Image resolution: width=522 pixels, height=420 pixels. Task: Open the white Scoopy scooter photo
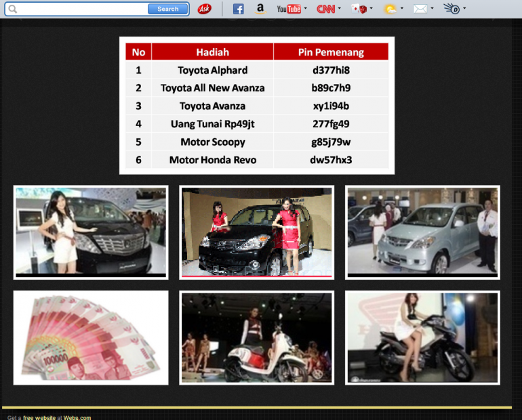tap(257, 338)
